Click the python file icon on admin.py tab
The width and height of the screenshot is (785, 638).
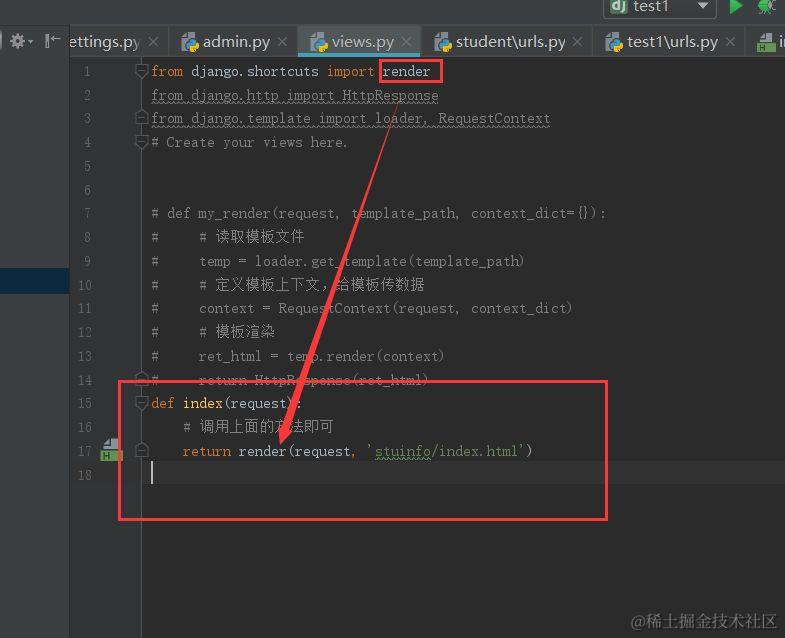[190, 43]
